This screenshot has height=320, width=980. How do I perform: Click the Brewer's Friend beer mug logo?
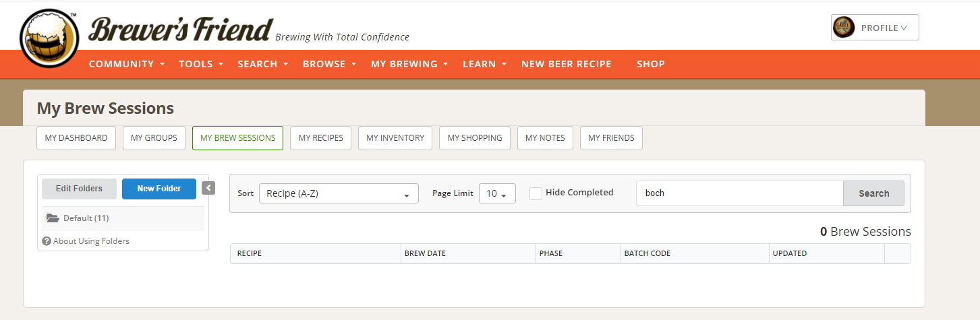pyautogui.click(x=49, y=40)
